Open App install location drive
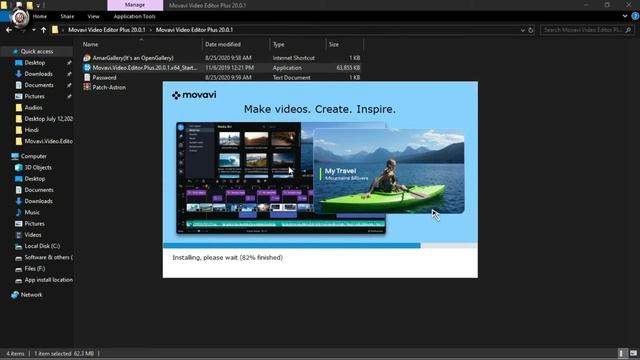 (x=48, y=280)
